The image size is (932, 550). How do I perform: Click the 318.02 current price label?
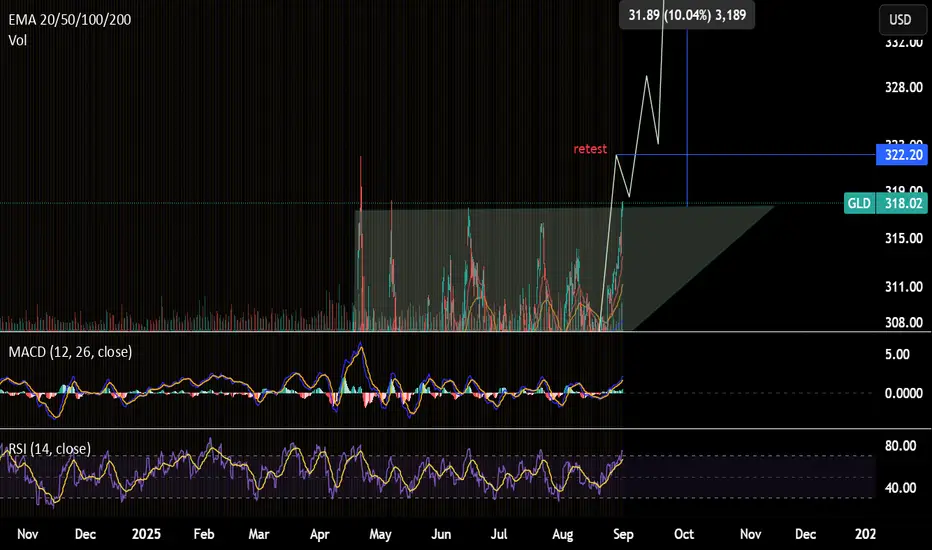point(902,203)
